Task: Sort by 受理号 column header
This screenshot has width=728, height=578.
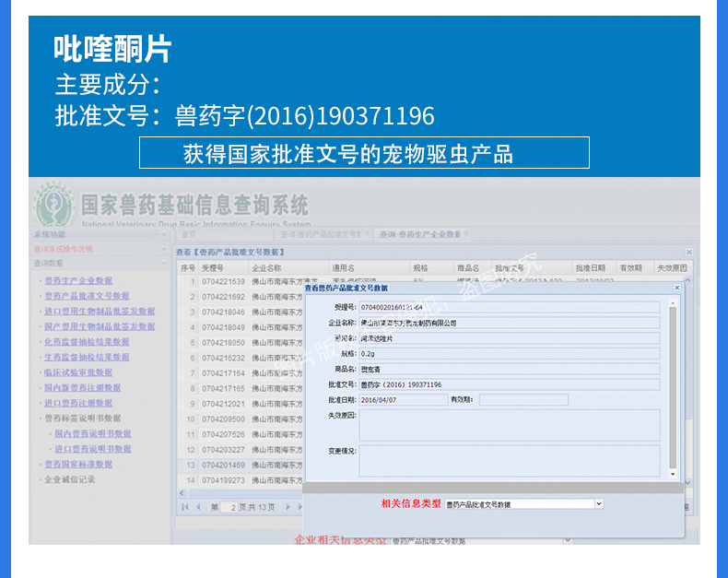Action: point(223,268)
